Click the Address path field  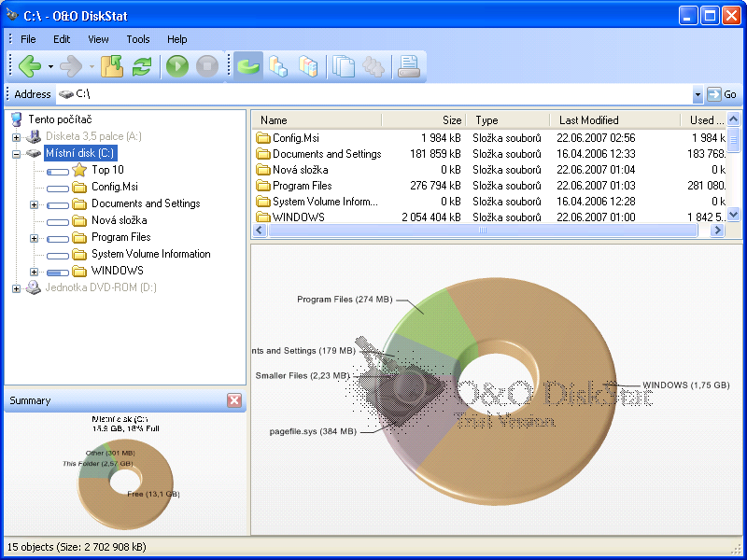pos(374,94)
